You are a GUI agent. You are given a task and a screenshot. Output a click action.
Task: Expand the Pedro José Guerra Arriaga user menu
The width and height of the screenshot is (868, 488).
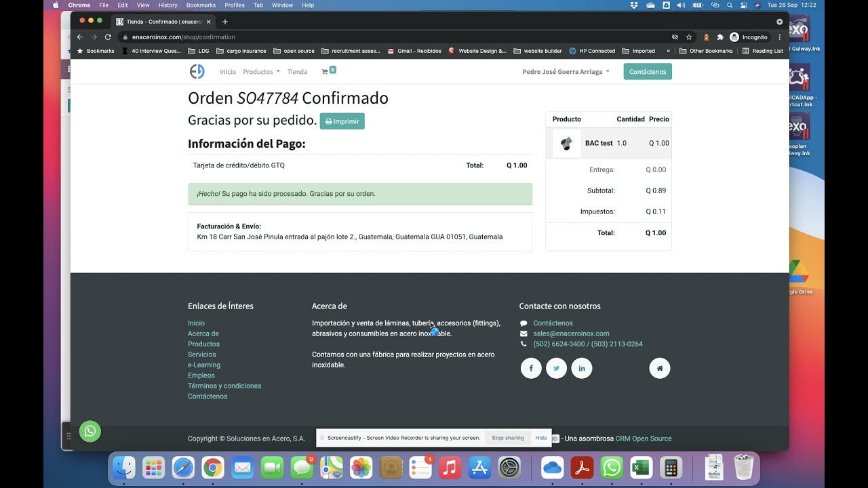click(x=566, y=72)
